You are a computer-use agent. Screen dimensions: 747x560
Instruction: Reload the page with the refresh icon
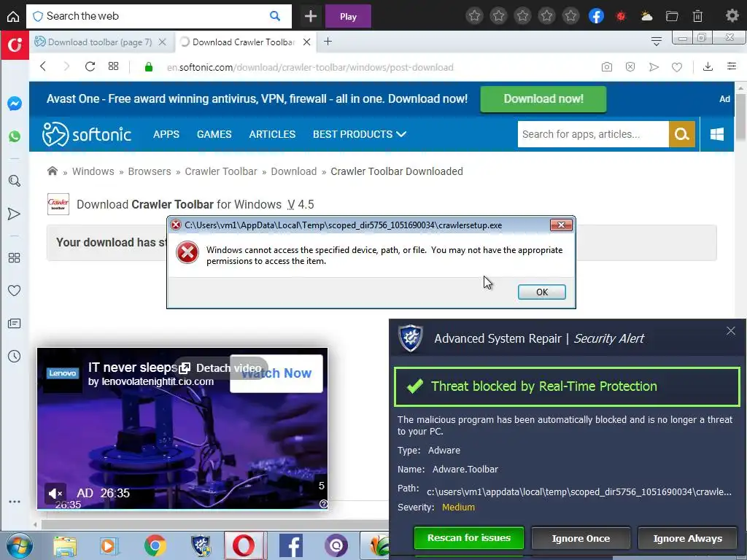[90, 66]
